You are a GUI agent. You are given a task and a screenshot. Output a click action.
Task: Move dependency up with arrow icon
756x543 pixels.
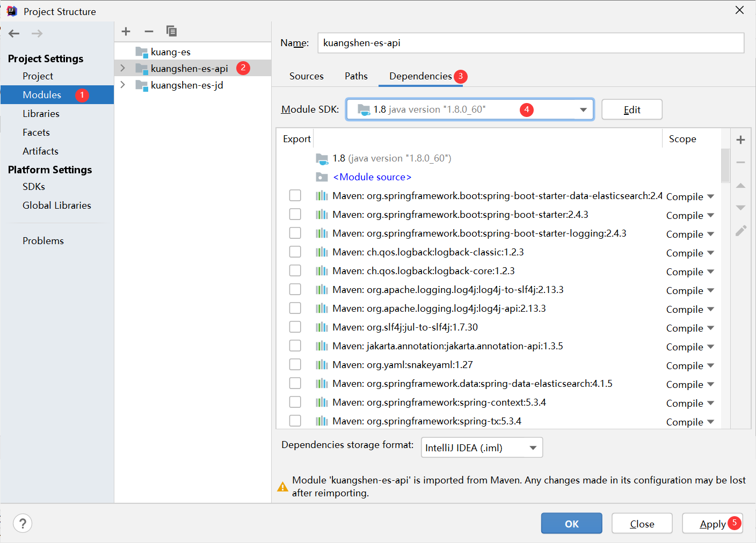[x=740, y=186]
